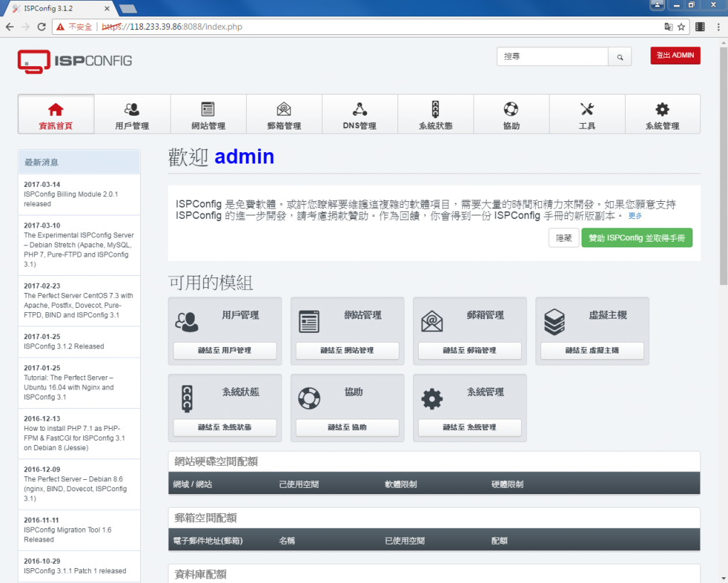Open the 工具 navigation tab
The height and width of the screenshot is (583, 728).
(x=587, y=114)
